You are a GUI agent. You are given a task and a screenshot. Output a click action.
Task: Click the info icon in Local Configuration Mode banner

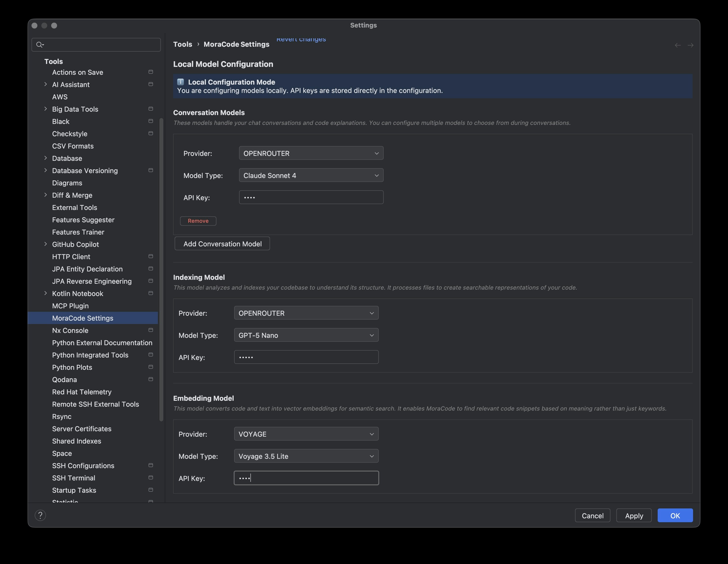click(181, 82)
